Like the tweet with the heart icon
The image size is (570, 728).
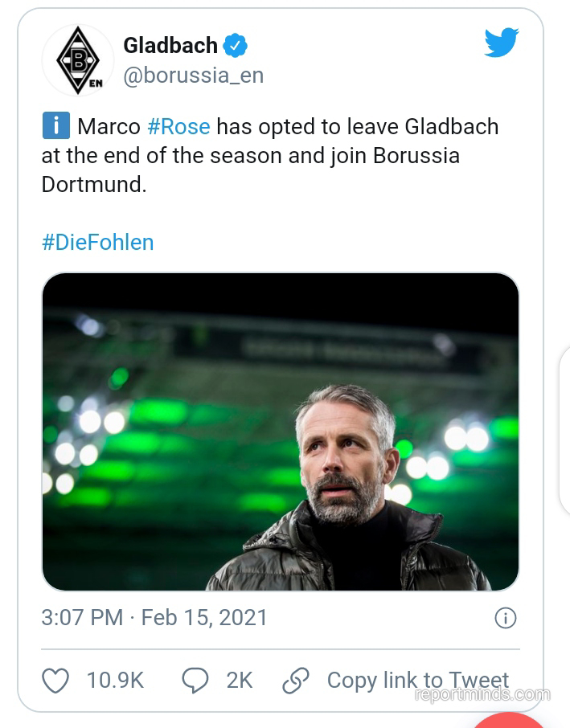55,681
